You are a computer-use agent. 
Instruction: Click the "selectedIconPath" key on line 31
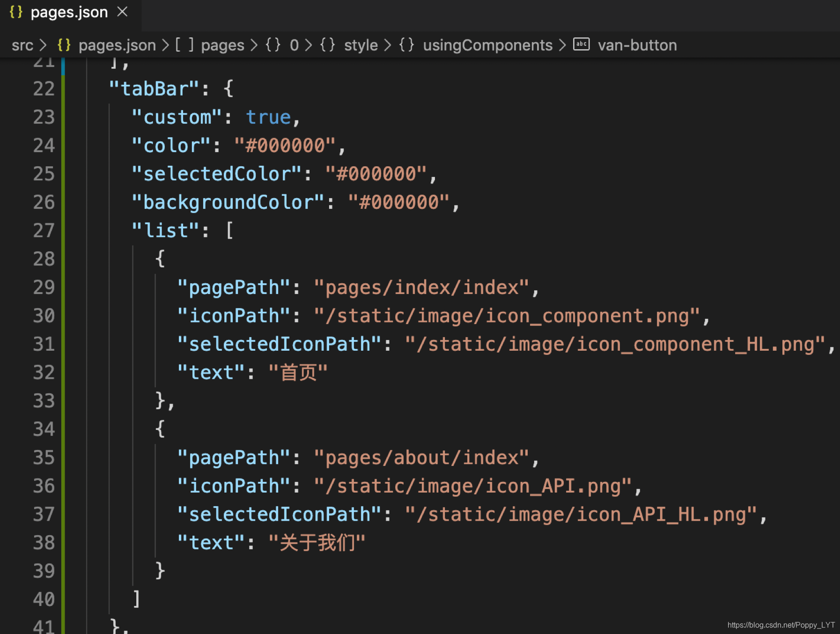[280, 344]
